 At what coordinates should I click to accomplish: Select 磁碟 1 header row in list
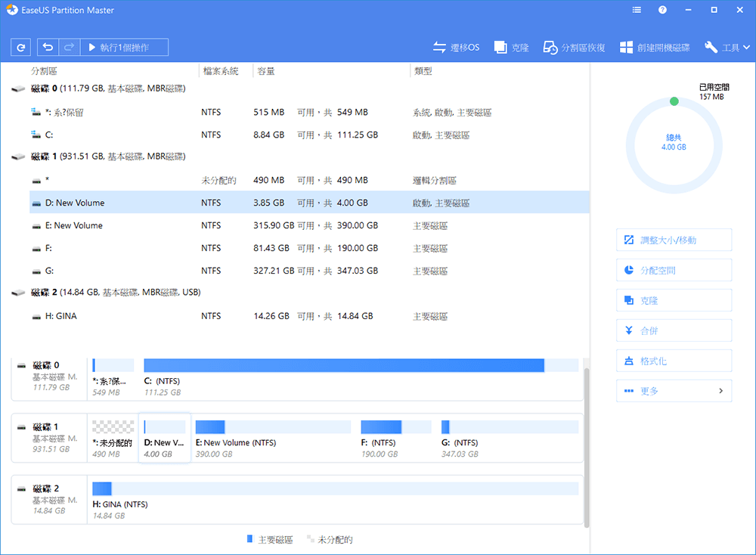299,157
